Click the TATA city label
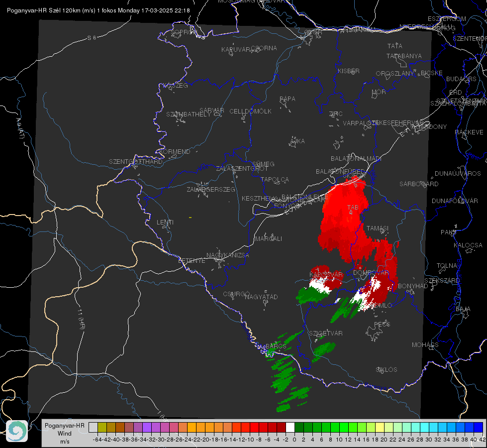Screen dimensions: 487x448 (395, 46)
